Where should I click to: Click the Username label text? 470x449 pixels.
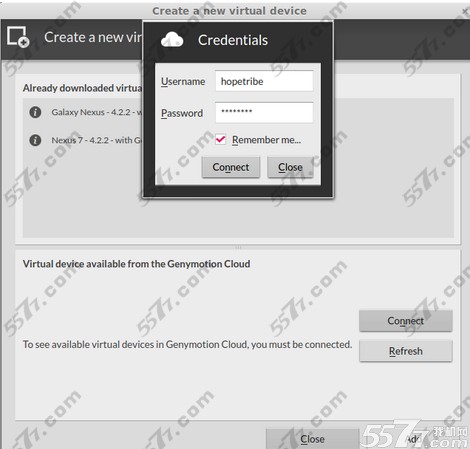183,81
